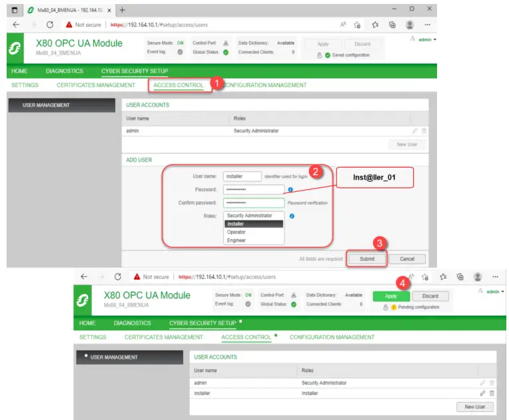The width and height of the screenshot is (509, 420).
Task: Switch to CERTIFICATES MANAGEMENT in the upper window
Action: coord(96,85)
